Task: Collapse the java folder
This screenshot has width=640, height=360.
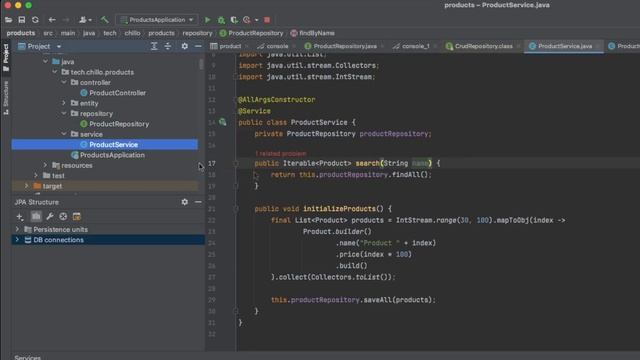Action: click(45, 62)
